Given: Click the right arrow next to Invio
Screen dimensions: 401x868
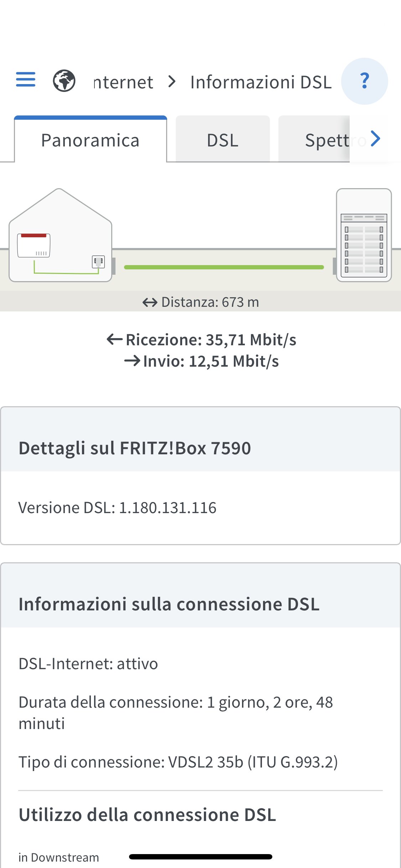Looking at the screenshot, I should point(132,361).
